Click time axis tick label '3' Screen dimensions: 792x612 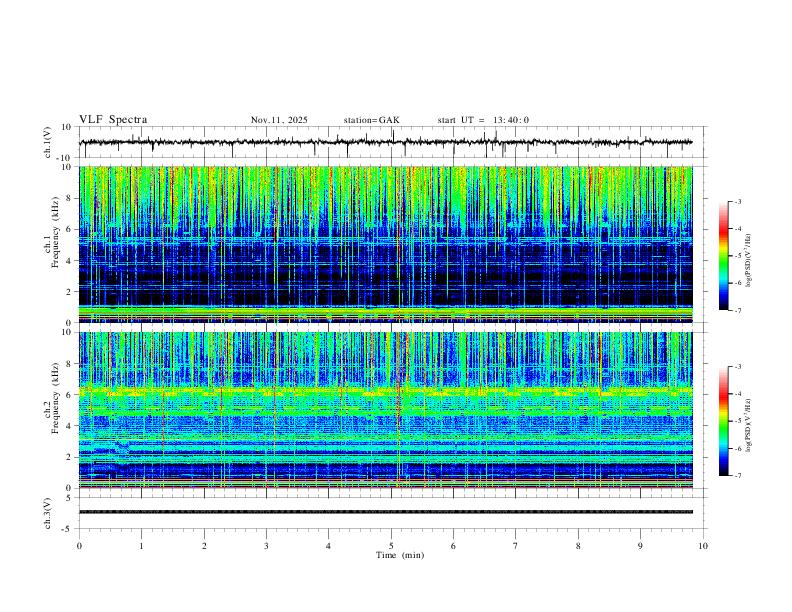(266, 546)
